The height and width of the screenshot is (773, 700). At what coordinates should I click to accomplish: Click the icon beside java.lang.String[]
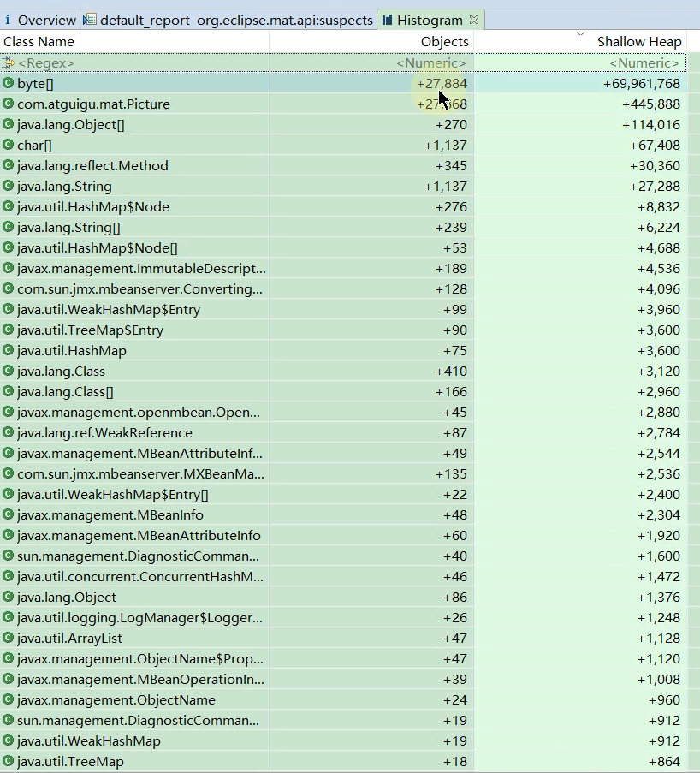(8, 227)
